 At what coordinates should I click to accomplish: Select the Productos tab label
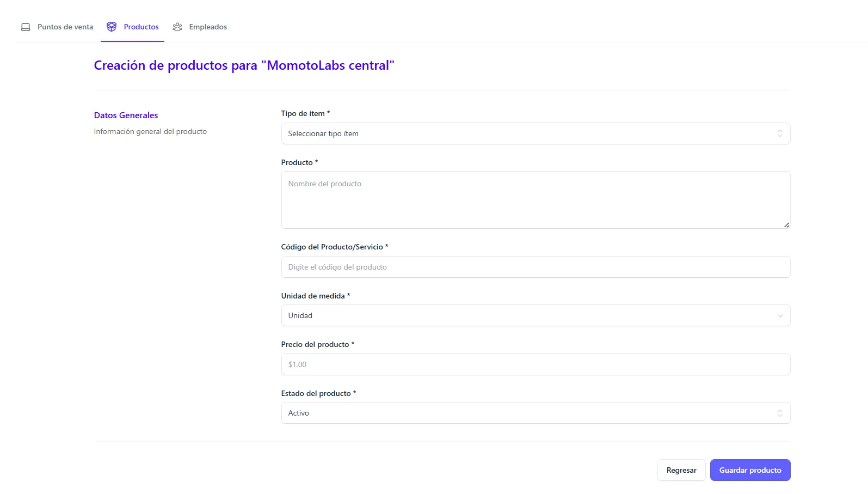pos(141,27)
